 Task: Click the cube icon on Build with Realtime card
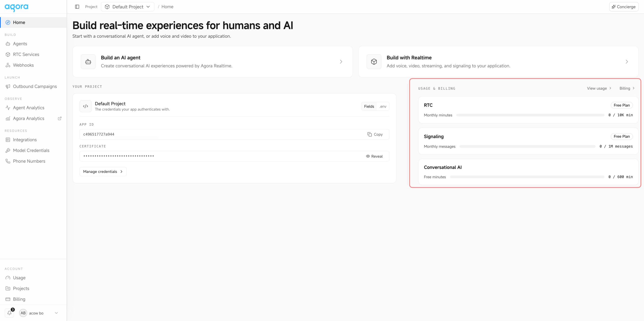374,62
